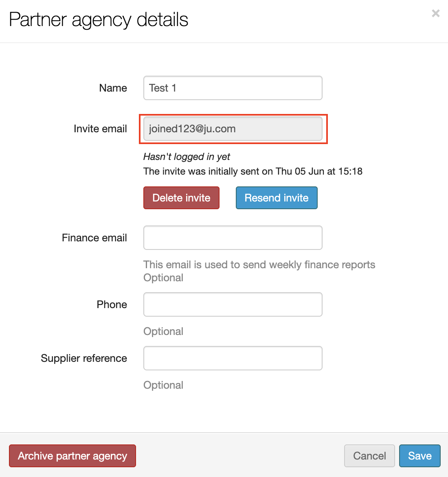Select the Supplier reference input field
Image resolution: width=448 pixels, height=477 pixels.
[x=233, y=358]
